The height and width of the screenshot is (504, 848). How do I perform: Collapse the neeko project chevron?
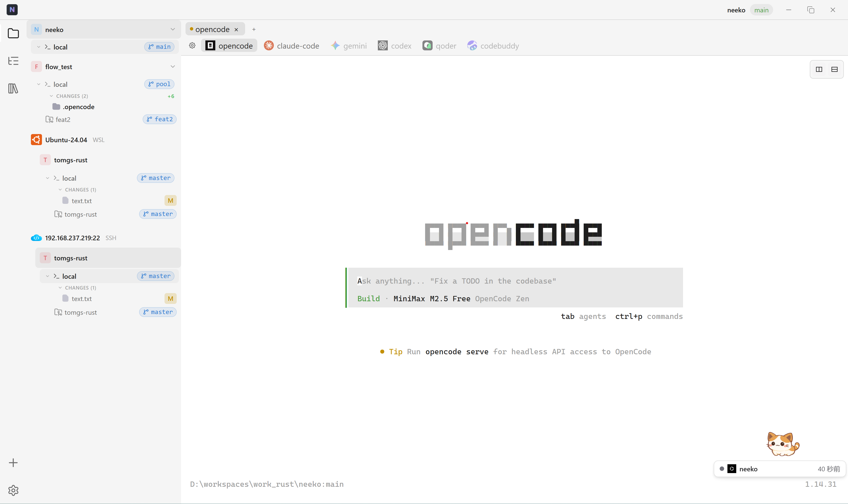173,29
